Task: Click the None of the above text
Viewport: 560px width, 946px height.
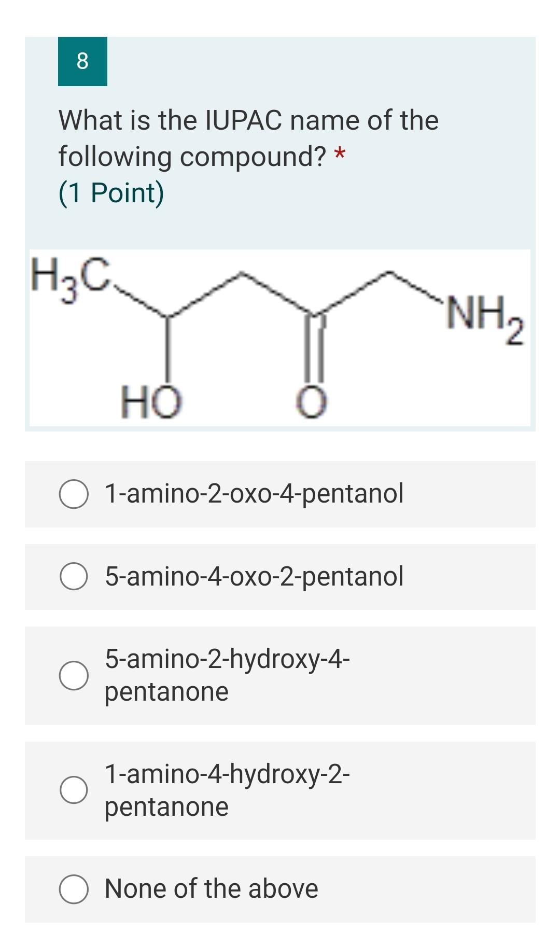Action: (212, 888)
